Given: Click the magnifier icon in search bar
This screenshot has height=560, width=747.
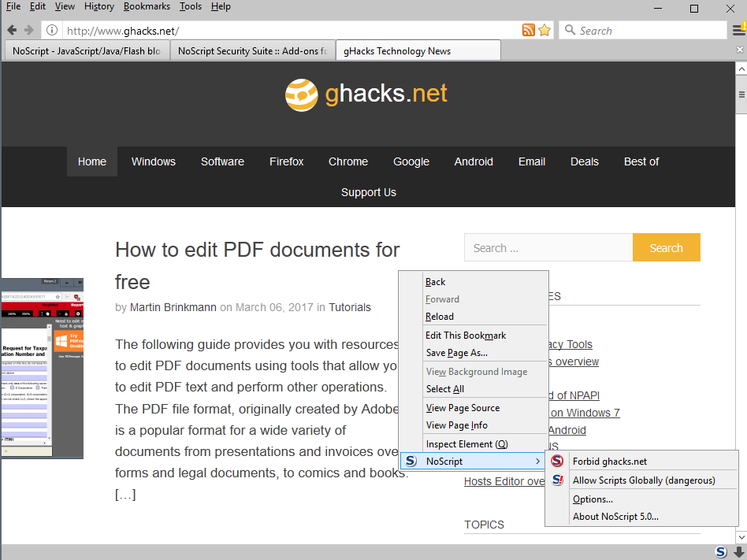Looking at the screenshot, I should coord(570,30).
